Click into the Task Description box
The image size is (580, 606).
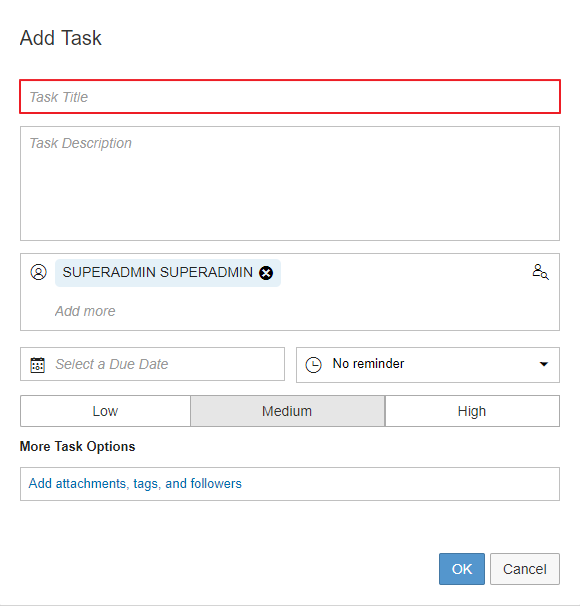tap(290, 183)
